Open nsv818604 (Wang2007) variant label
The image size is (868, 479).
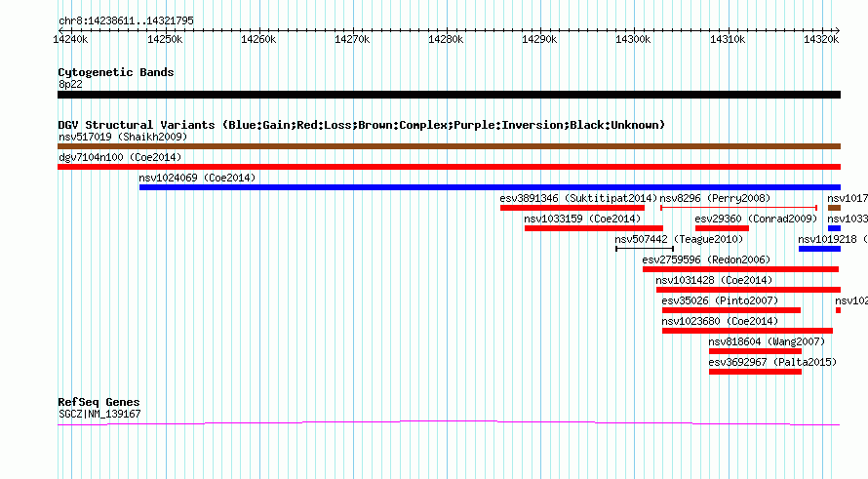pyautogui.click(x=767, y=341)
